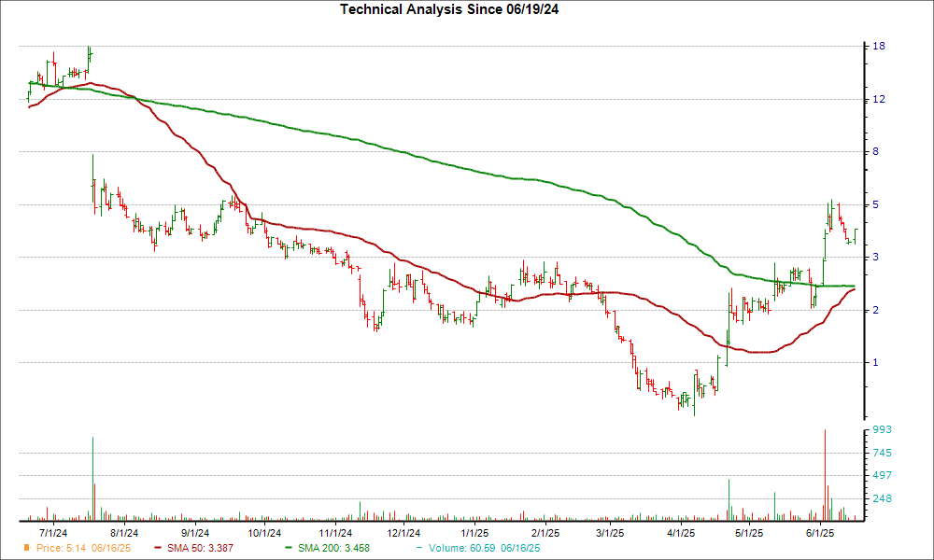
Task: Click the green SMA 200 legend marker
Action: pyautogui.click(x=289, y=548)
